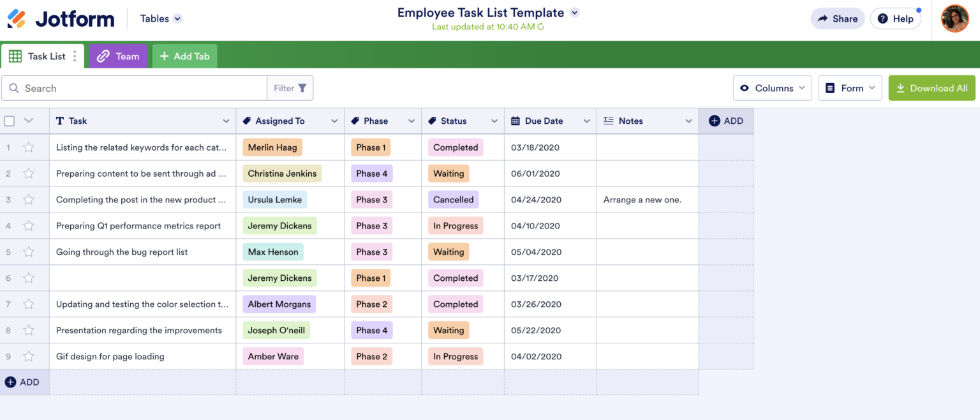Star the 'Going through the bug report list' task
Image resolution: width=980 pixels, height=420 pixels.
(x=28, y=251)
